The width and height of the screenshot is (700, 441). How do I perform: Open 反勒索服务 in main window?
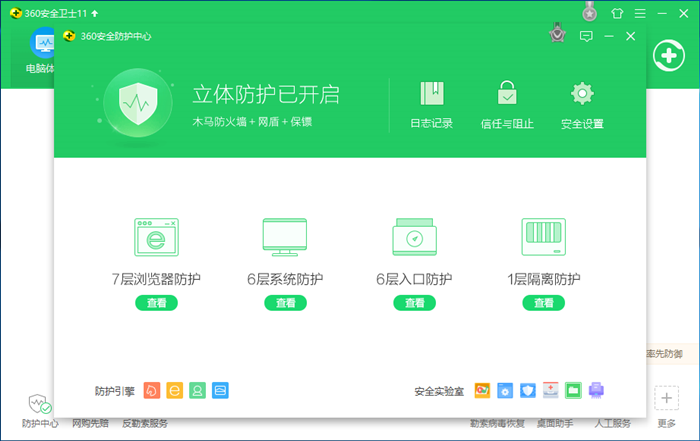pos(145,423)
